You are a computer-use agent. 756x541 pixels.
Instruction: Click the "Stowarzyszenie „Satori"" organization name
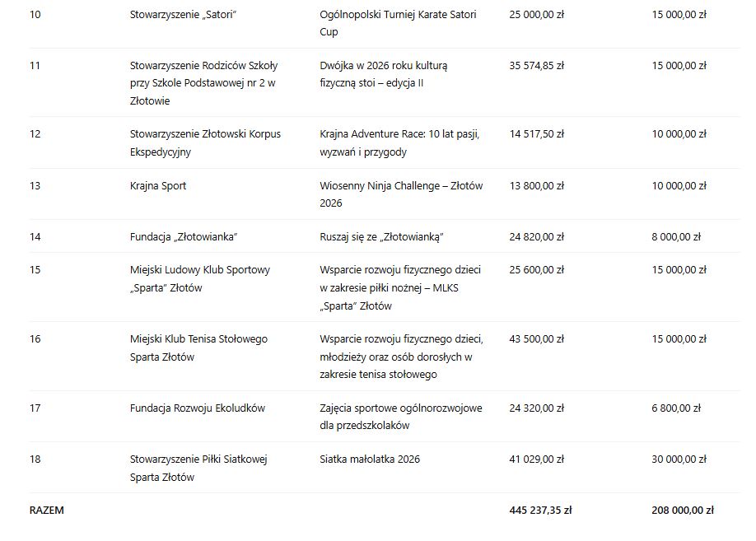coord(184,15)
